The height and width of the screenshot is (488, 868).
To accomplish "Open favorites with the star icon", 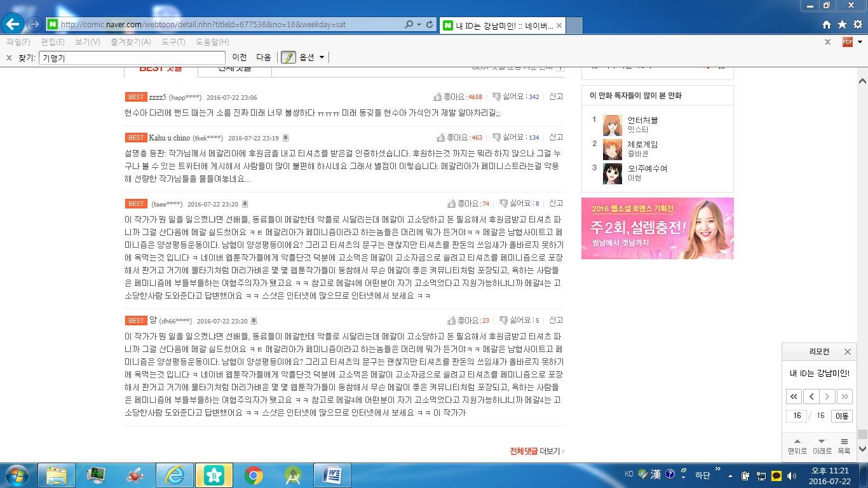I will (x=842, y=24).
